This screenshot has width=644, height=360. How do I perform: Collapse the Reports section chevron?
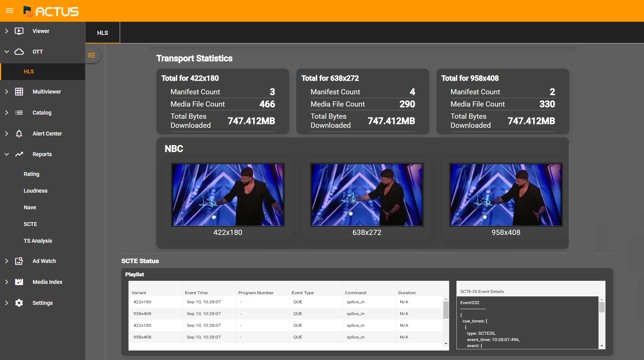[x=6, y=154]
